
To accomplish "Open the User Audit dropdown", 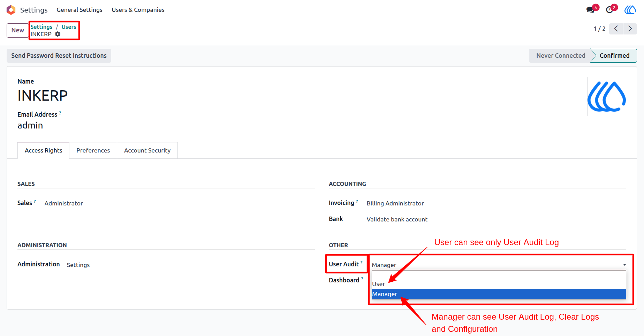I will point(499,265).
